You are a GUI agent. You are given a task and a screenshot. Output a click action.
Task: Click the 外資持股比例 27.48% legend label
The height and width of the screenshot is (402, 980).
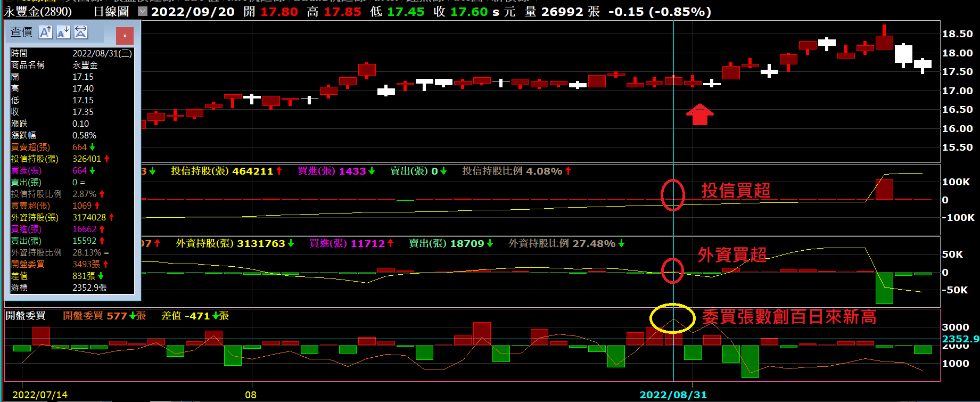click(562, 243)
